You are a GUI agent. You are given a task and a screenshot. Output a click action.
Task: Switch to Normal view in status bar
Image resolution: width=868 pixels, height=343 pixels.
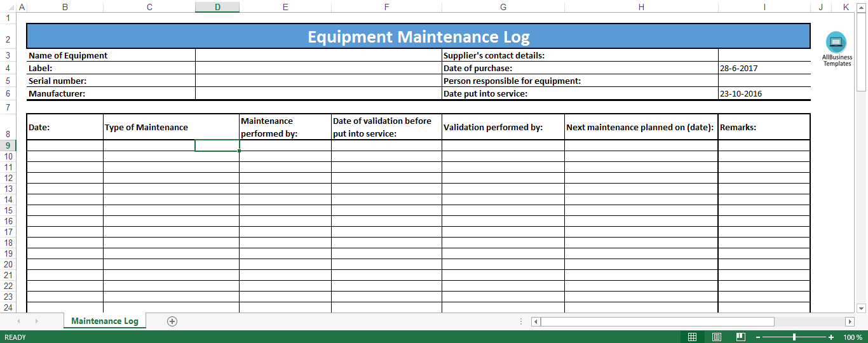pyautogui.click(x=693, y=337)
